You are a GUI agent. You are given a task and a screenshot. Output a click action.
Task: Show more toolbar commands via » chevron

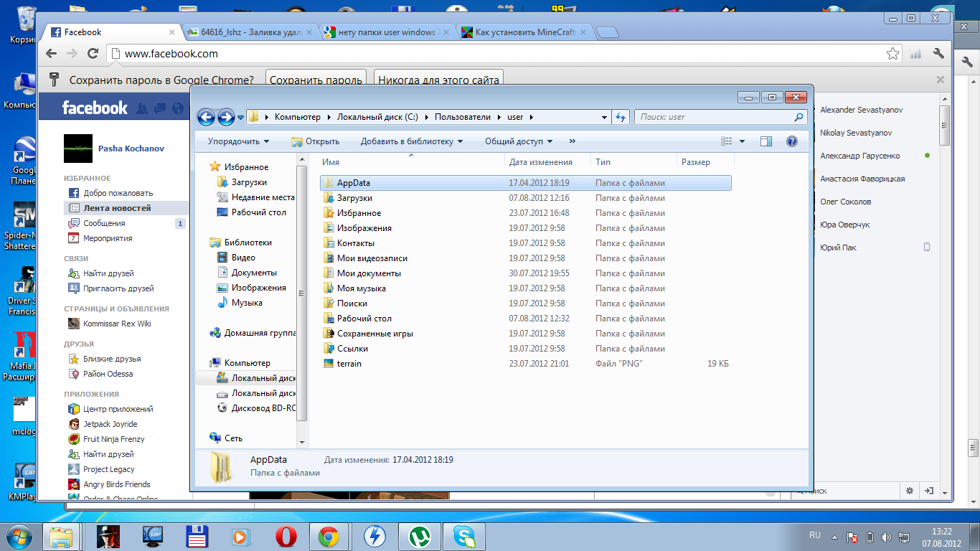(x=572, y=141)
